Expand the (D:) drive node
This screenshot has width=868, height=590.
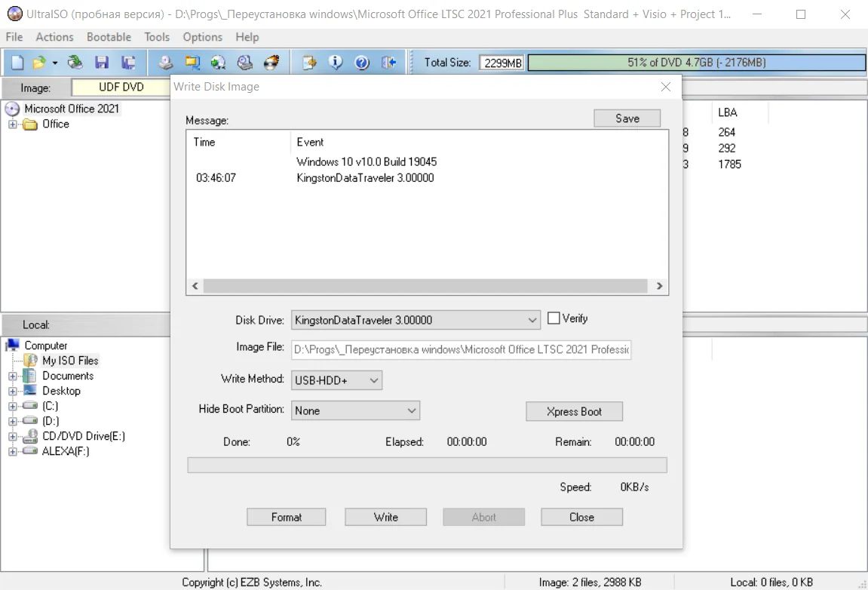[x=12, y=421]
